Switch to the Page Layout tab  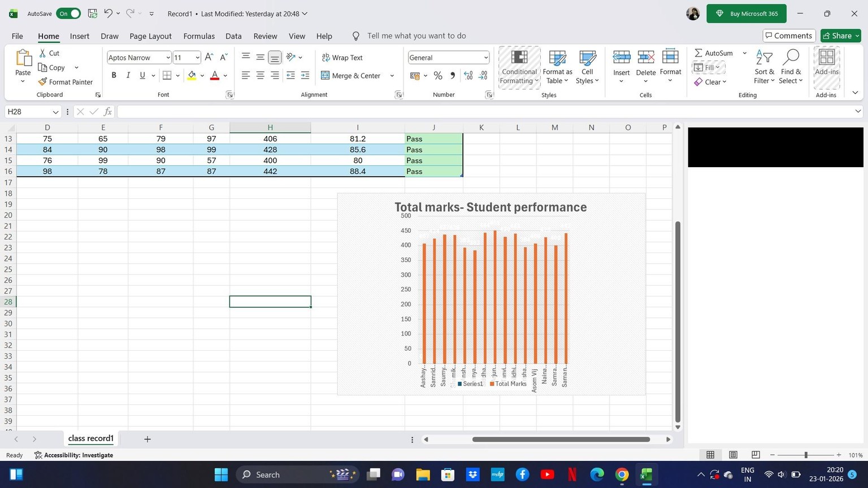tap(150, 36)
